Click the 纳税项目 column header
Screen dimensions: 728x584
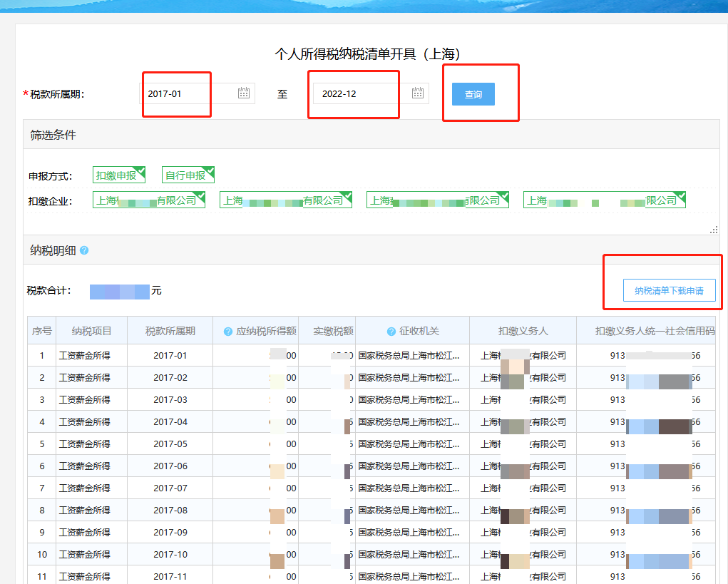tap(91, 331)
